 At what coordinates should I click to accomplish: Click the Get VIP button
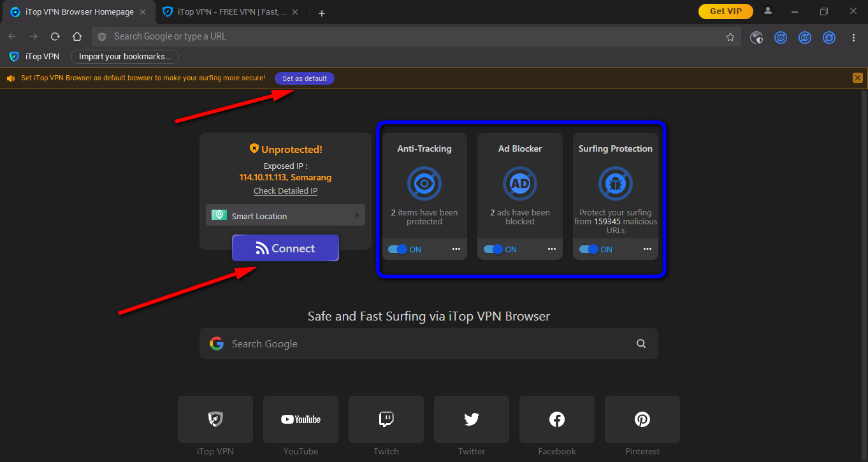pyautogui.click(x=725, y=11)
